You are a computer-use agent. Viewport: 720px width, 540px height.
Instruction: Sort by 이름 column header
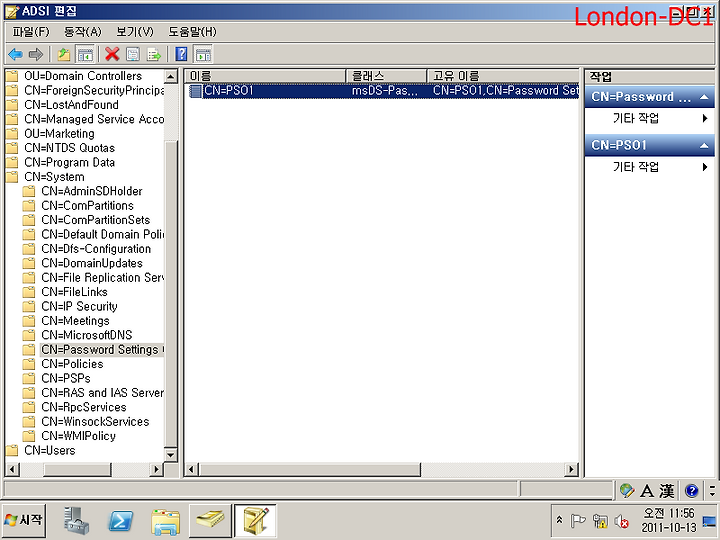click(265, 76)
